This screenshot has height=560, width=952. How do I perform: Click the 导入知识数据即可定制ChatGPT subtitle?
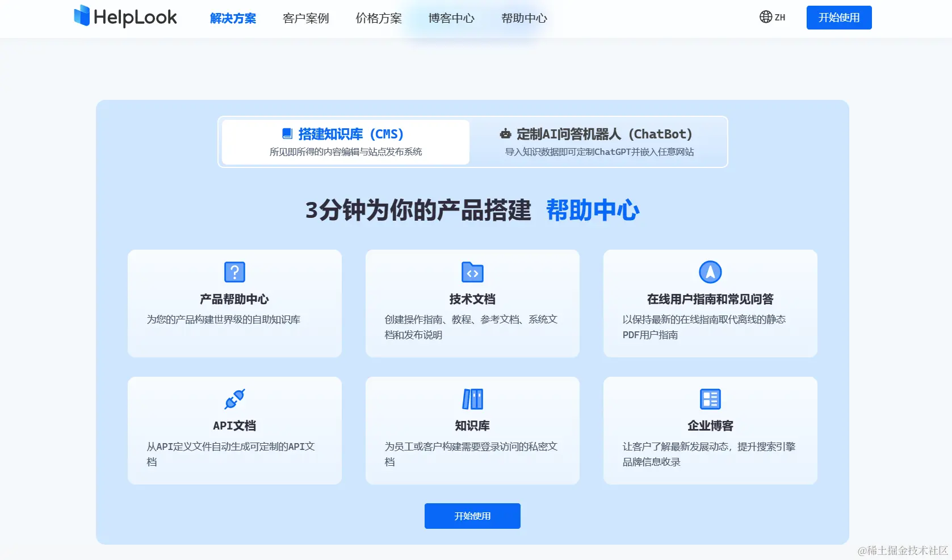pos(599,151)
